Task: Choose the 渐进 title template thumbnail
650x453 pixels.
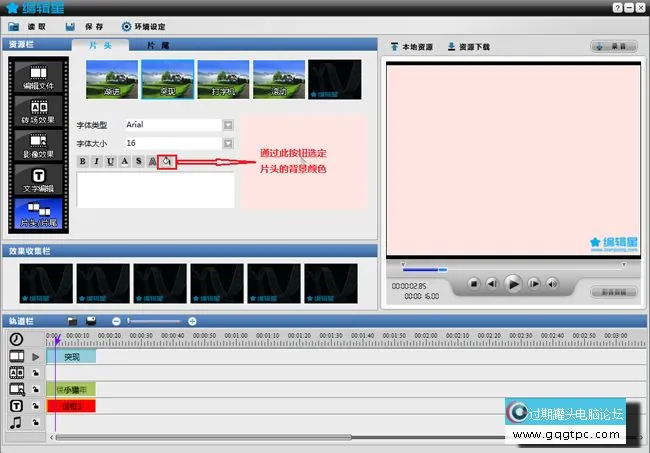Action: (112, 79)
